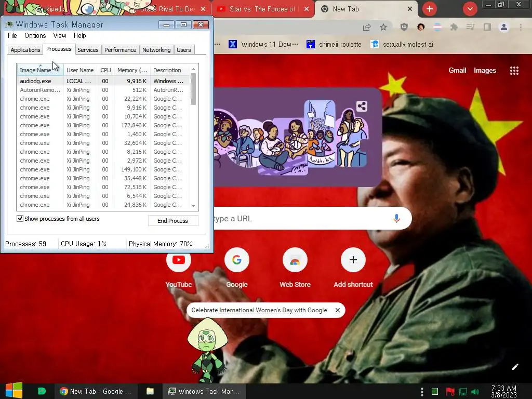Open Task Manager Help menu
This screenshot has width=532, height=399.
click(79, 36)
